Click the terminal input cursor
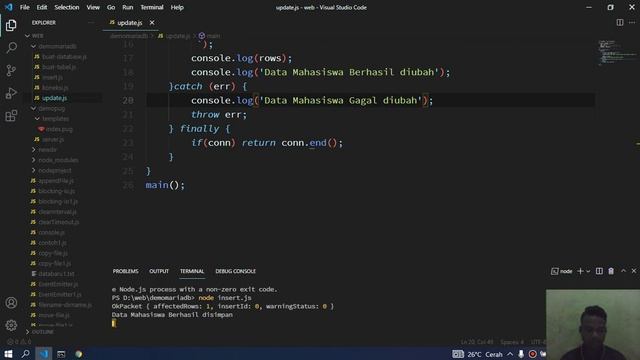Image resolution: width=640 pixels, height=360 pixels. point(114,323)
